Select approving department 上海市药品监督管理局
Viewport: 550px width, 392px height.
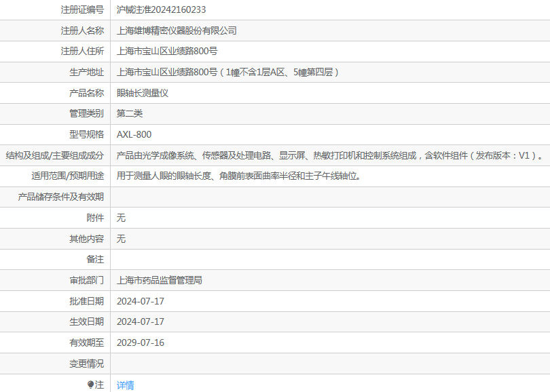pos(160,280)
